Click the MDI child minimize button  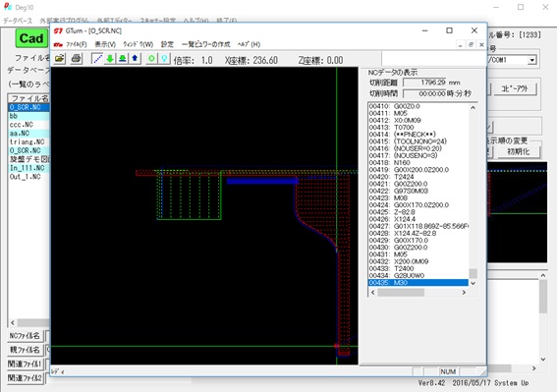click(x=461, y=45)
